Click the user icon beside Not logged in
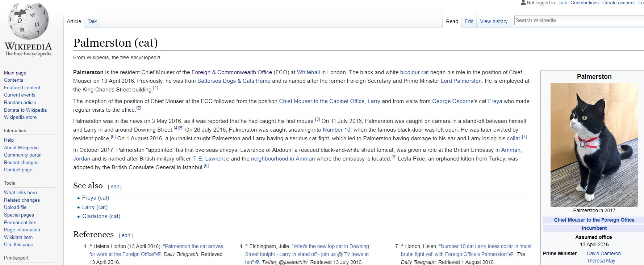644x265 pixels. point(523,3)
